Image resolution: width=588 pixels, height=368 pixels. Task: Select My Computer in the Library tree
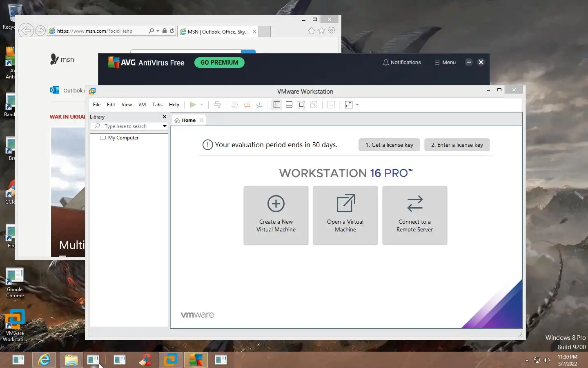tap(123, 138)
